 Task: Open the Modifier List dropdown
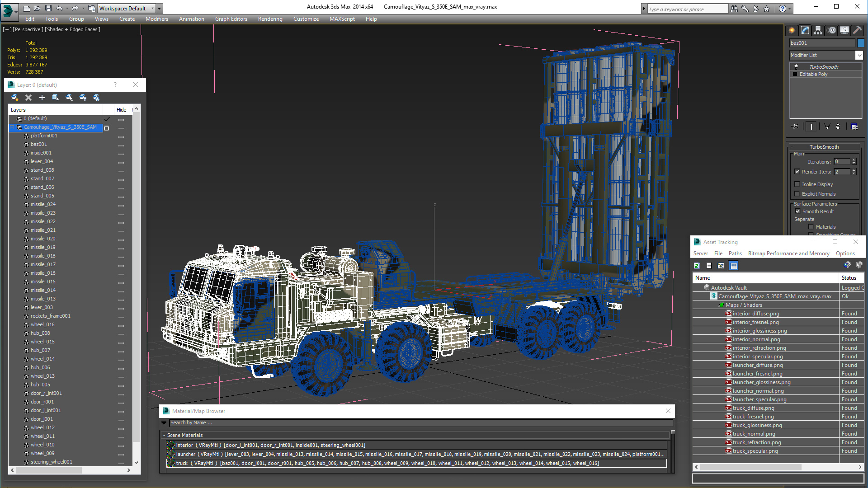859,55
